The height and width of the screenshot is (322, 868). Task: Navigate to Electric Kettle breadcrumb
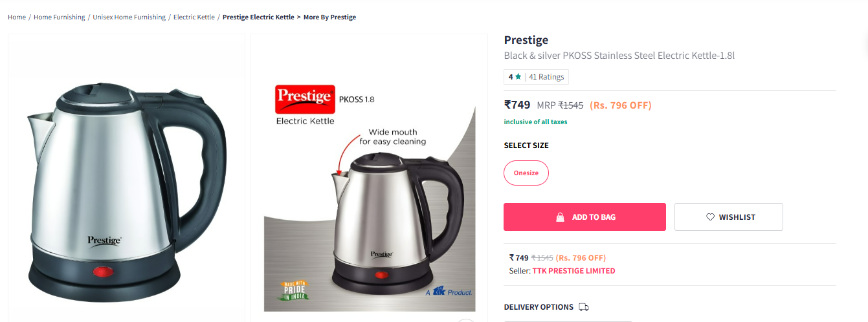pyautogui.click(x=194, y=17)
